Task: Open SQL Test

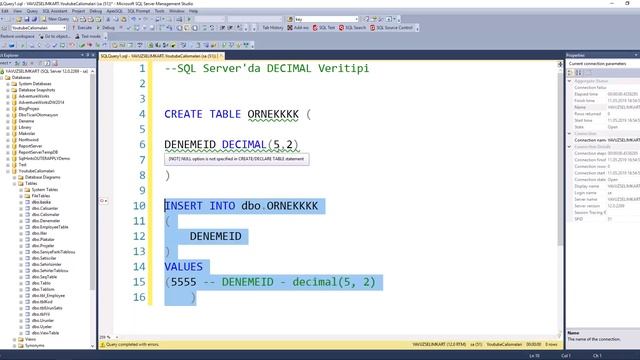Action: 324,28
